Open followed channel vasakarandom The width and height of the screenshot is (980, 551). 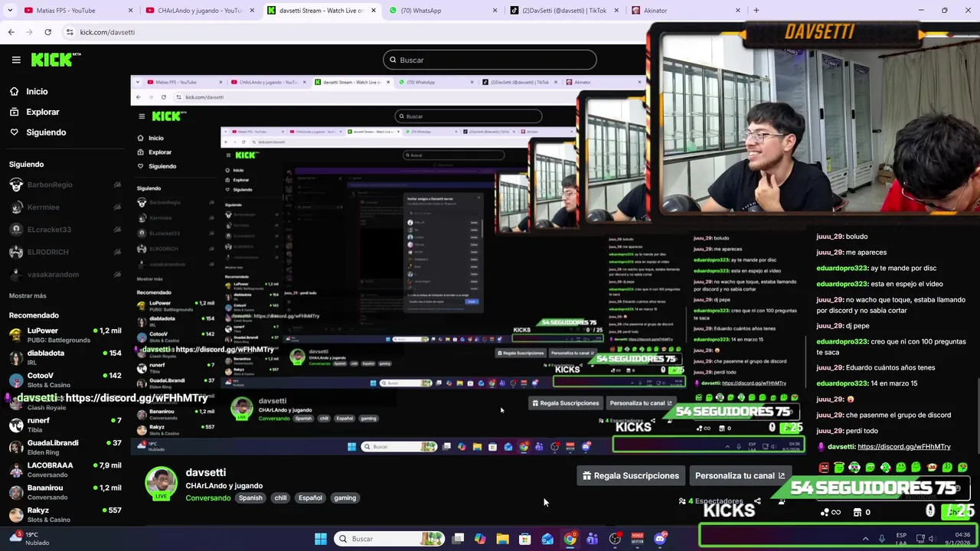[64, 274]
